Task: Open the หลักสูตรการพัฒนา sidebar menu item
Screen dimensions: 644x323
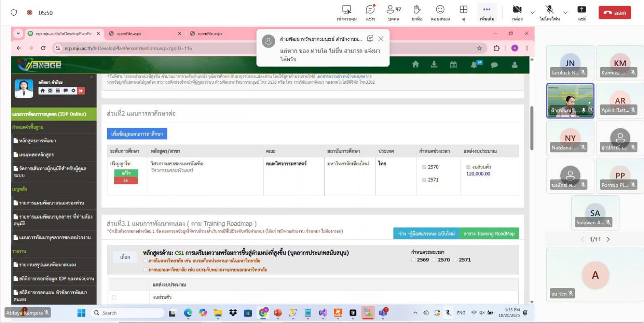Action: point(38,141)
